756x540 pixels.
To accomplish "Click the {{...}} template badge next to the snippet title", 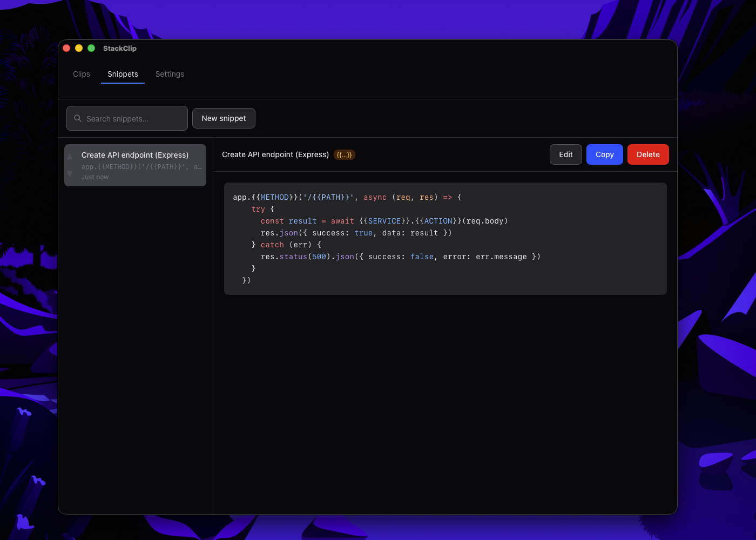I will coord(344,155).
